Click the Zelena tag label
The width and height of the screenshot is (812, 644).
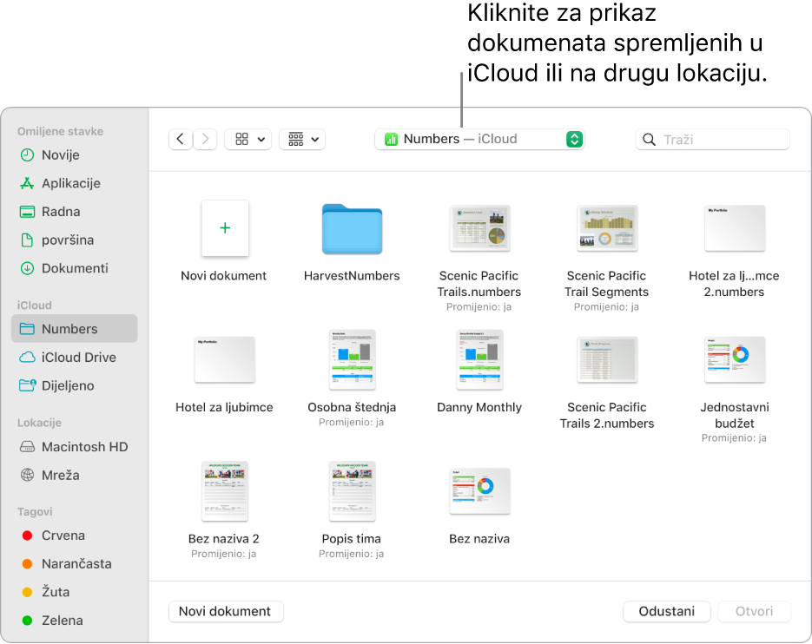coord(63,621)
